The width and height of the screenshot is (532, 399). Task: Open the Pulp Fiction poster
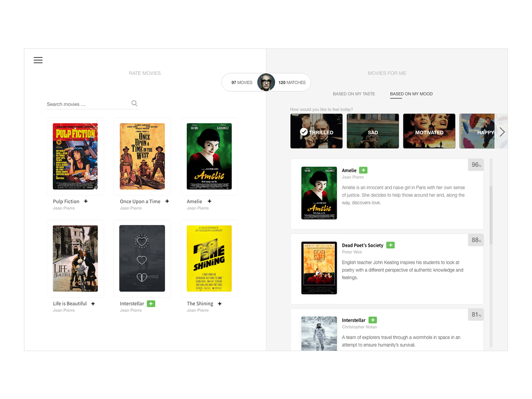coord(75,156)
